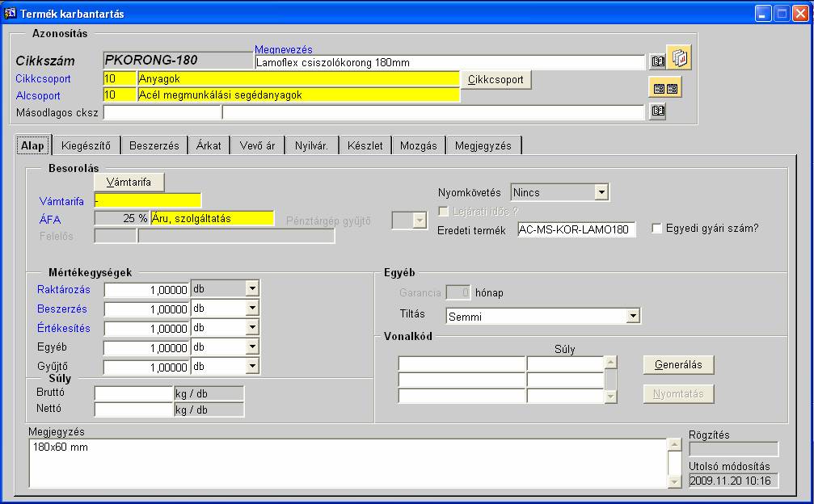Click the first Vonalkód barcode field
Image resolution: width=814 pixels, height=504 pixels.
(x=462, y=363)
